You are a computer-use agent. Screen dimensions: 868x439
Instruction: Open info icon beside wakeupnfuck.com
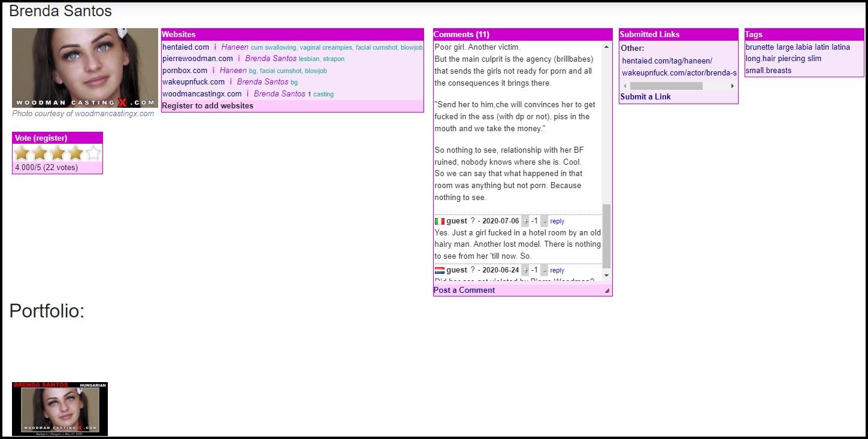(231, 82)
